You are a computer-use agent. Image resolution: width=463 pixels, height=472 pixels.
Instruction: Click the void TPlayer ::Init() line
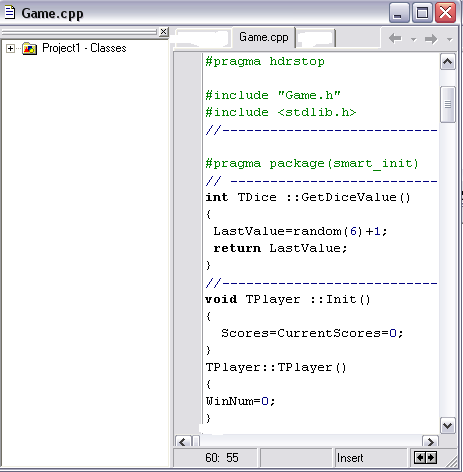pos(288,299)
